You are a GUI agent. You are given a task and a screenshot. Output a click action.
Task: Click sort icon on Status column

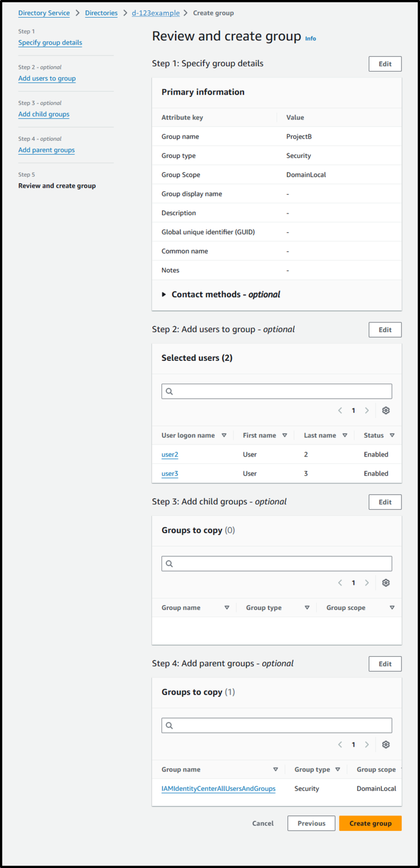tap(391, 435)
